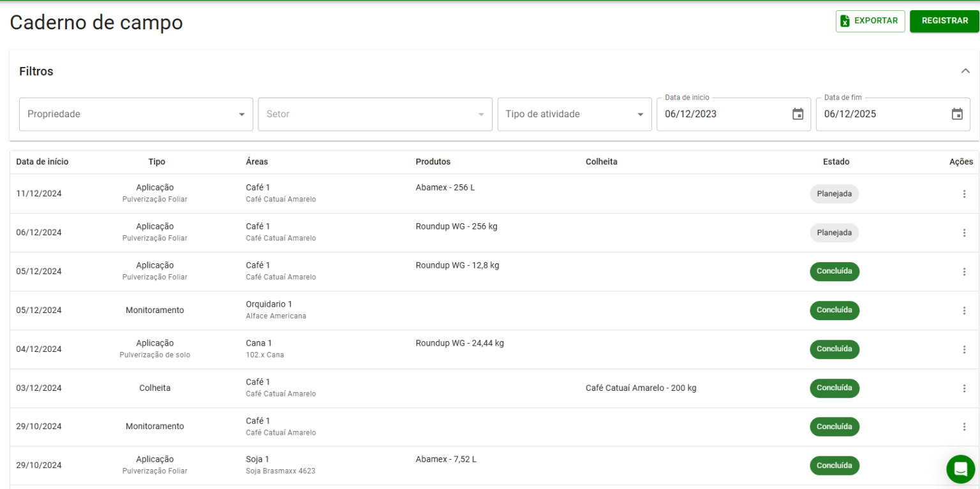Click the crop label 102.x Cana
Viewport: 980px width, 489px height.
point(265,355)
